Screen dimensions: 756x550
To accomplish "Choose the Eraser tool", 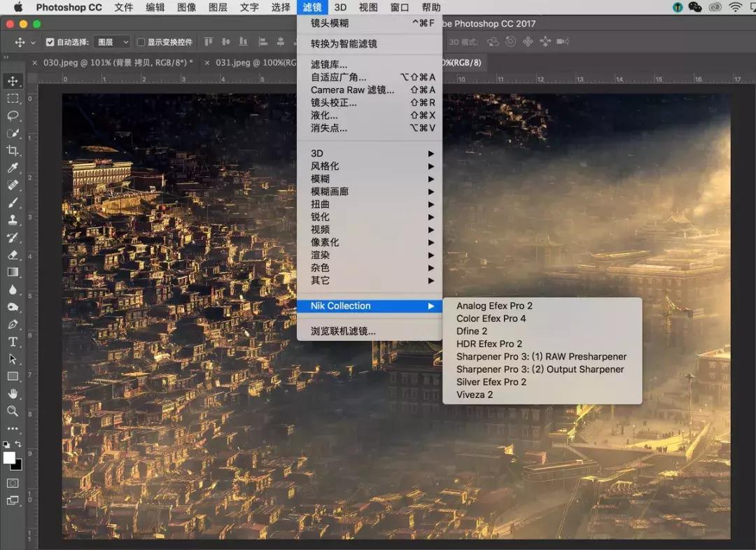I will (13, 255).
